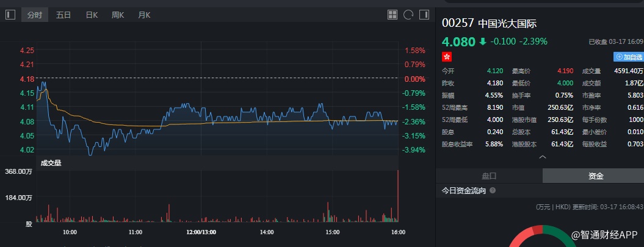Collapse the stock details with chevron
Image resolution: width=644 pixels, height=247 pixels.
(542, 157)
